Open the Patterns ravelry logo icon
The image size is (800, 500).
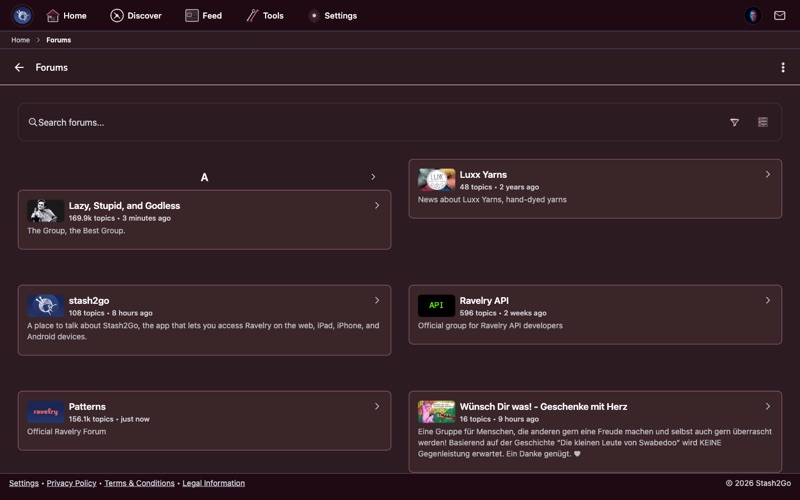click(45, 412)
